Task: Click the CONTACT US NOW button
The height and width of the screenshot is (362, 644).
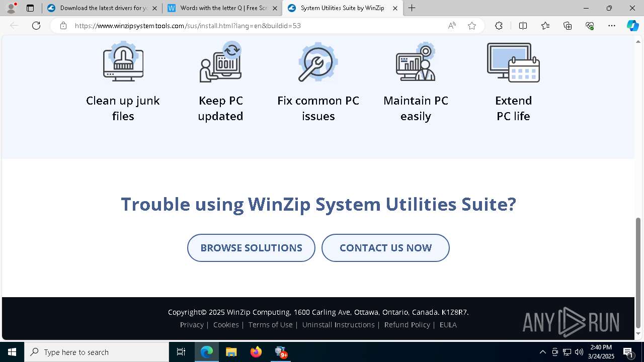Action: [385, 248]
